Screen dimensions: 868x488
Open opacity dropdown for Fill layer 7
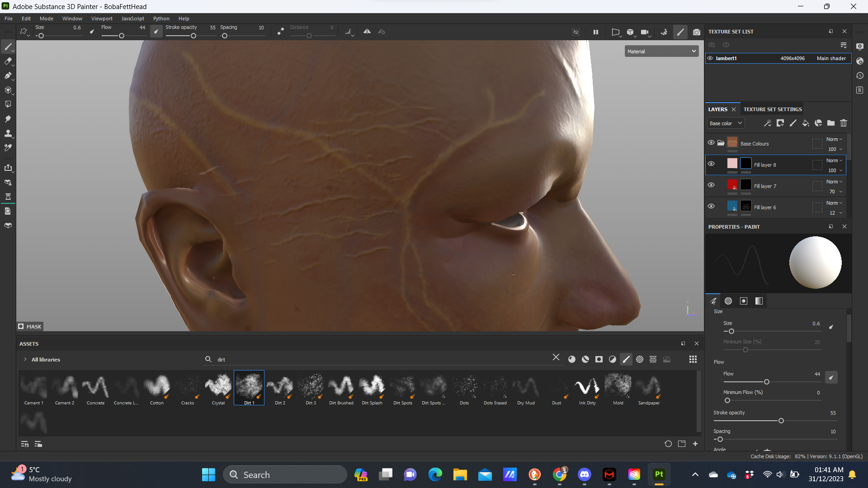point(835,192)
